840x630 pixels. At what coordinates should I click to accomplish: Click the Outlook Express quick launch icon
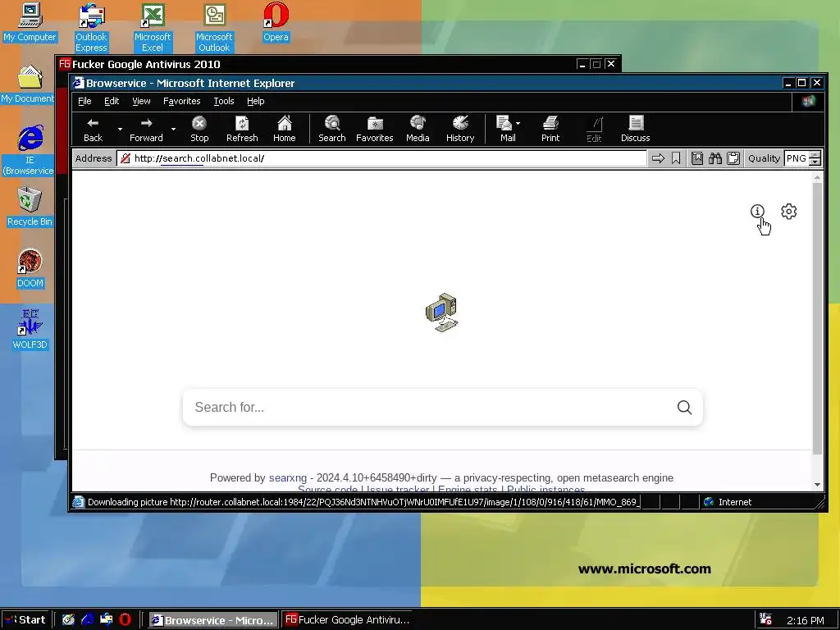(106, 620)
